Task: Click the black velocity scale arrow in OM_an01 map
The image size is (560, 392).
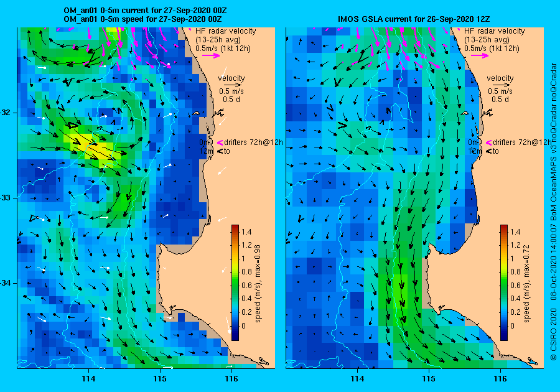Action: 232,85
